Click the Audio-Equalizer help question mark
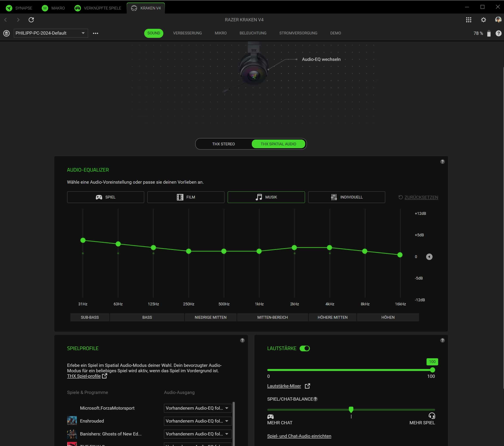The image size is (504, 446). [x=442, y=162]
